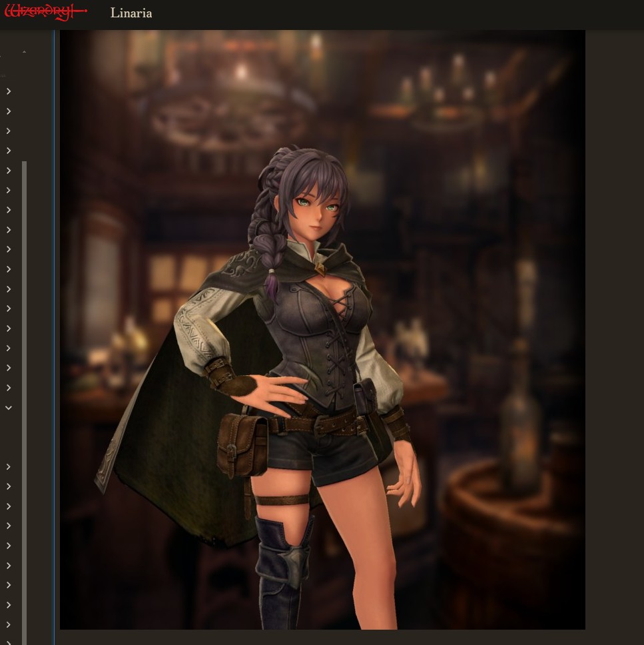The image size is (644, 645).
Task: Open the Linaria character artwork image
Action: [x=322, y=329]
